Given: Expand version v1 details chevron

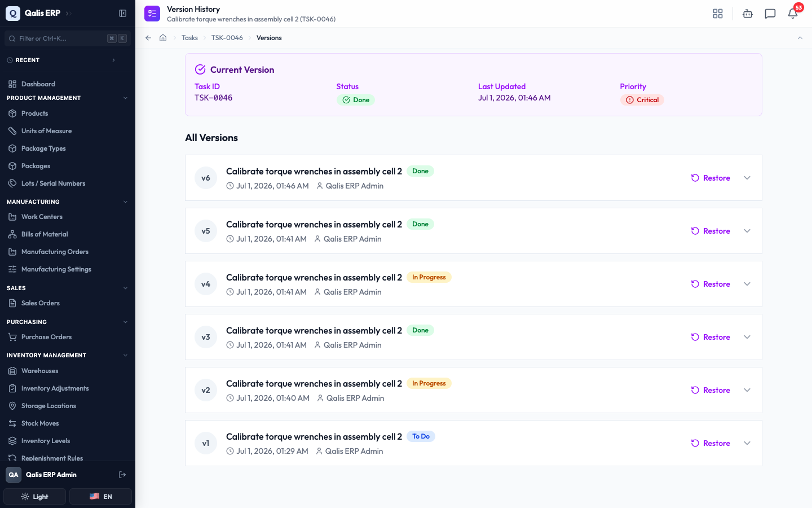Looking at the screenshot, I should pos(747,443).
